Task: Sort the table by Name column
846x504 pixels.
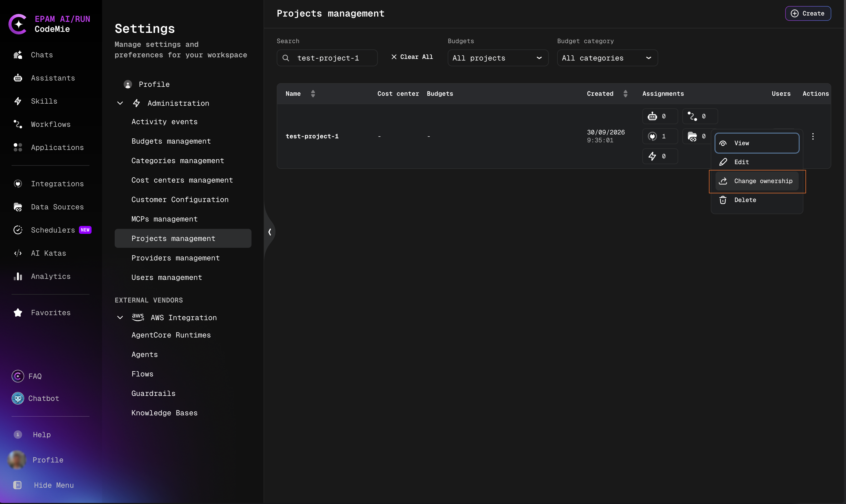Action: click(313, 94)
